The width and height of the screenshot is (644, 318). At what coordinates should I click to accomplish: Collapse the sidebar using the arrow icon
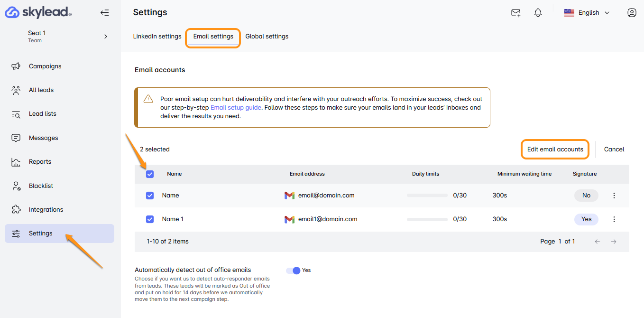pos(105,13)
